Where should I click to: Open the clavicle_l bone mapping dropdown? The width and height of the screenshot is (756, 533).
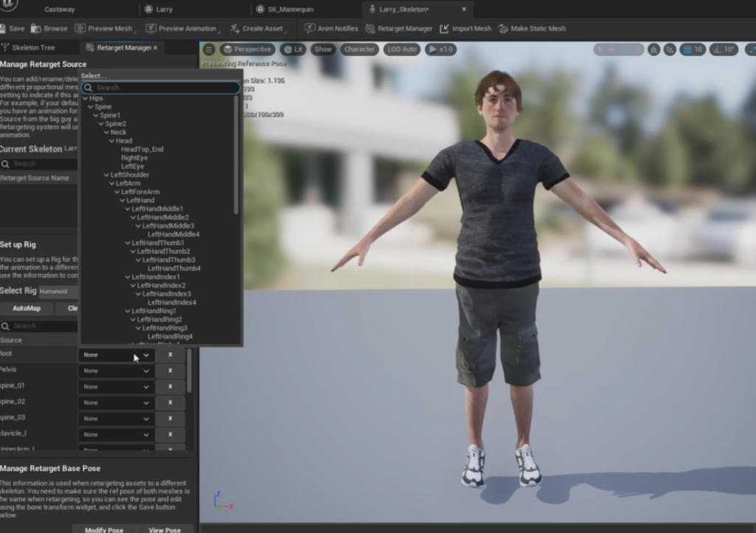[117, 435]
